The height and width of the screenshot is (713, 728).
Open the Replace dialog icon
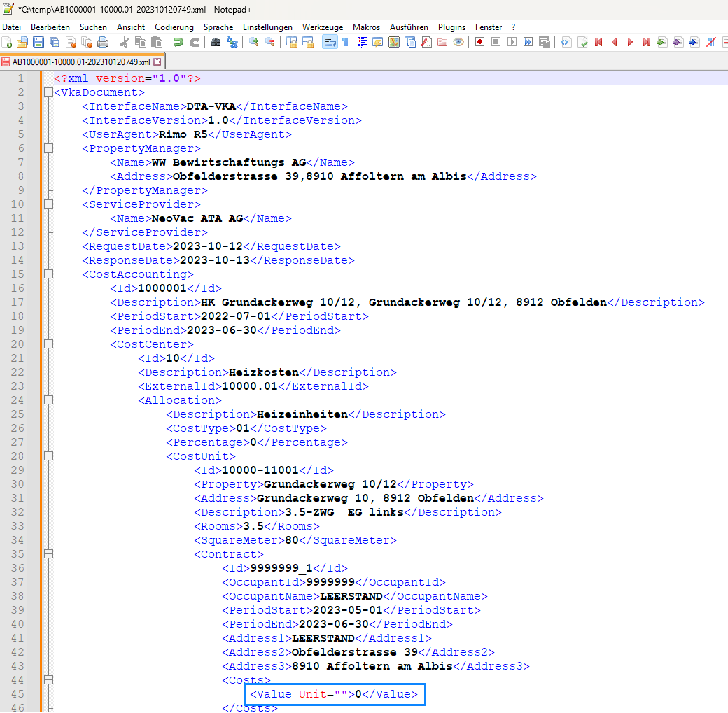(x=232, y=43)
